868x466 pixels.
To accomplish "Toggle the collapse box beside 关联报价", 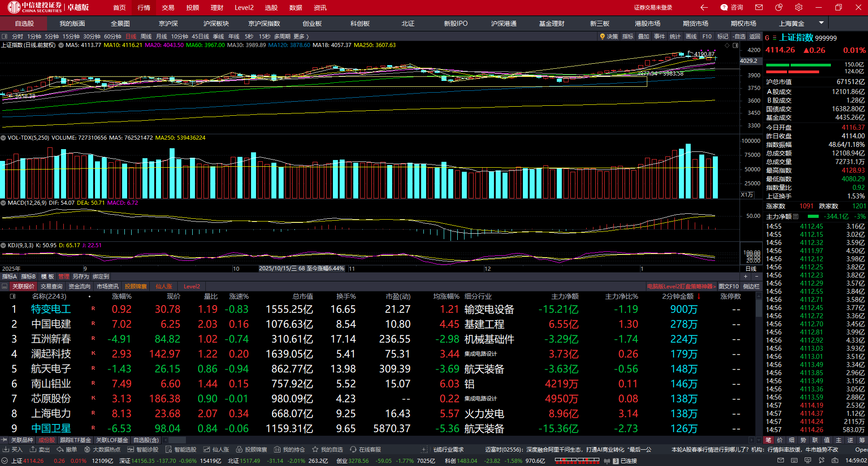I will point(5,287).
